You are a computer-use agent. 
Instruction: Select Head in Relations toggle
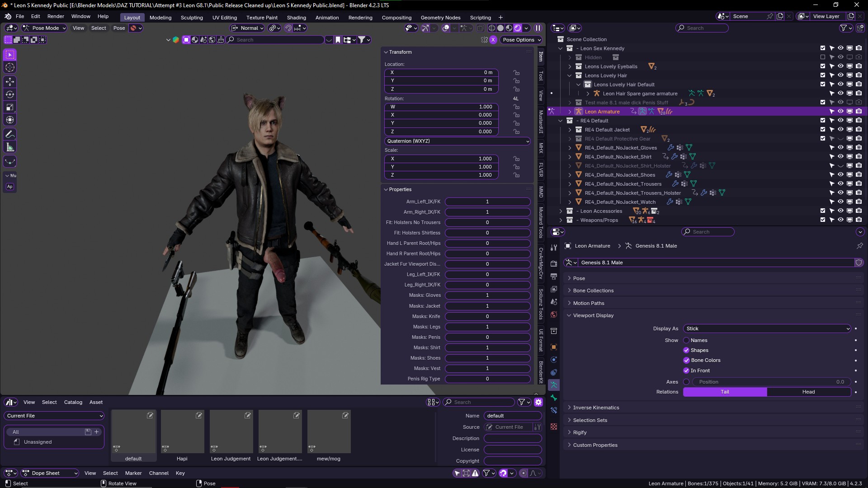[x=809, y=392]
